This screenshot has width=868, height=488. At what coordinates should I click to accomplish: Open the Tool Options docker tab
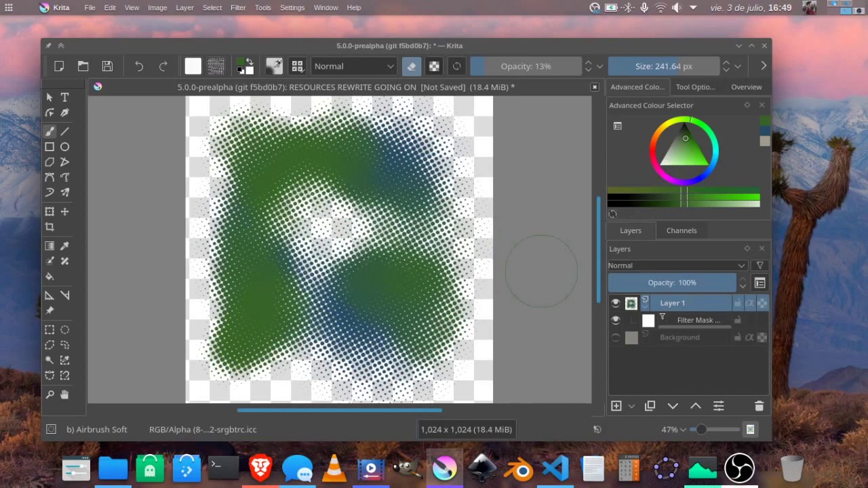[695, 87]
